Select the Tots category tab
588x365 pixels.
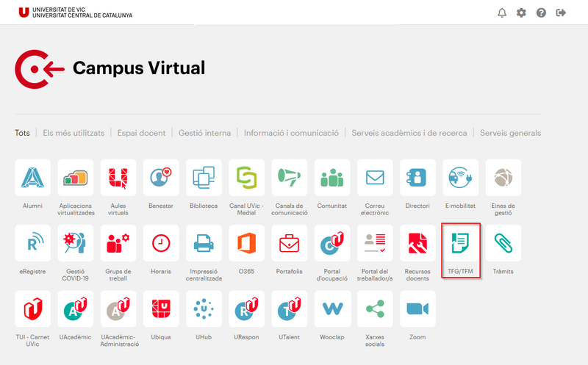(22, 133)
